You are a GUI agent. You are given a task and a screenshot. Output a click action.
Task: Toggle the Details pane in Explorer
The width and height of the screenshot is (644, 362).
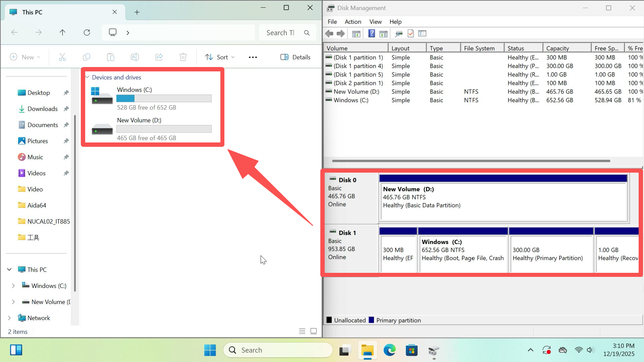point(296,57)
